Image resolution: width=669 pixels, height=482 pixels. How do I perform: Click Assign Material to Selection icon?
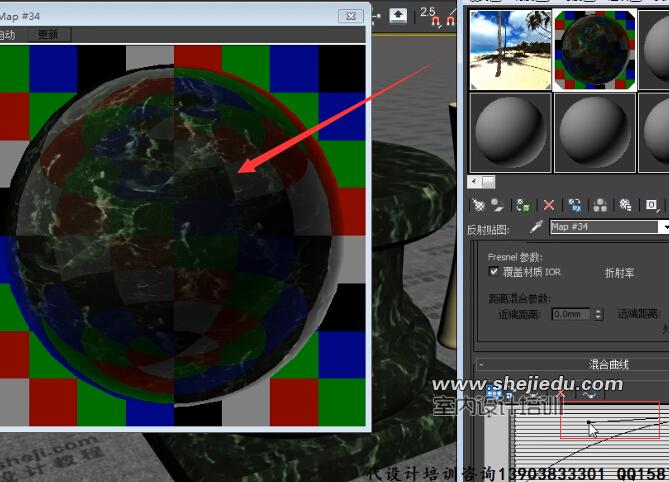[523, 206]
